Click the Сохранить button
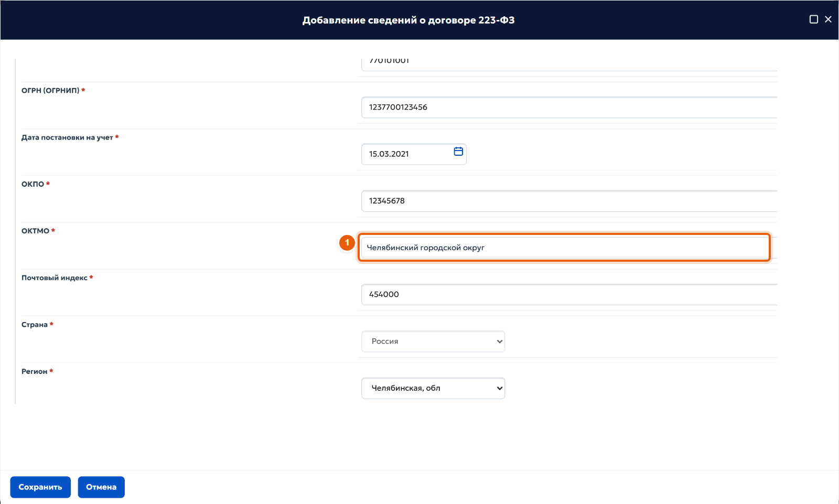 pyautogui.click(x=40, y=487)
